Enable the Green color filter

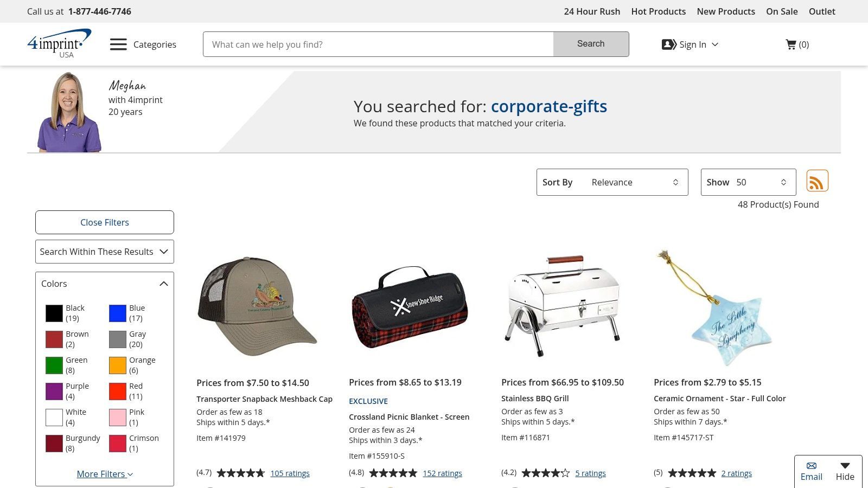tap(54, 365)
